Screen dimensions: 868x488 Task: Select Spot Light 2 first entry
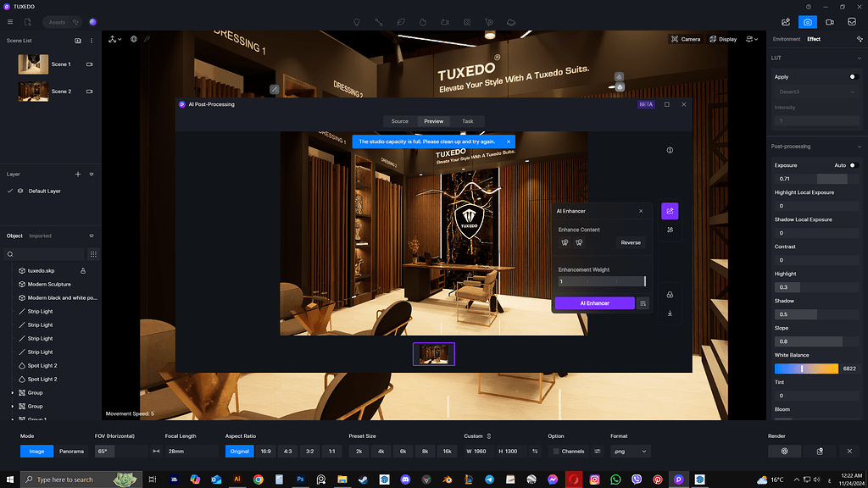click(x=42, y=366)
